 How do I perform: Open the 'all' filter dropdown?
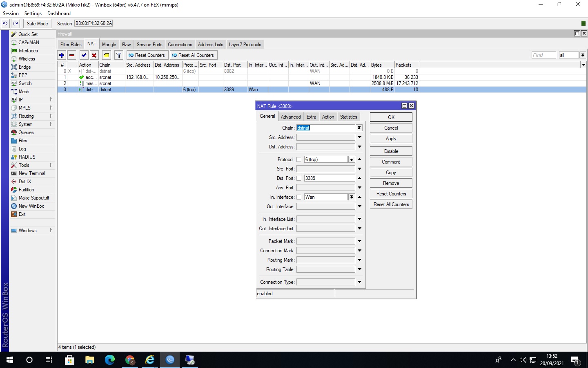[583, 55]
